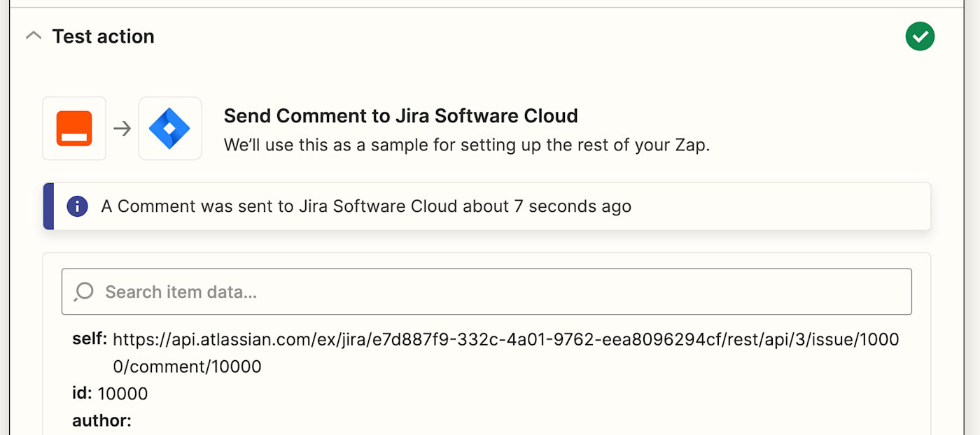The image size is (980, 435).
Task: Focus the Search item data field
Action: tap(486, 292)
